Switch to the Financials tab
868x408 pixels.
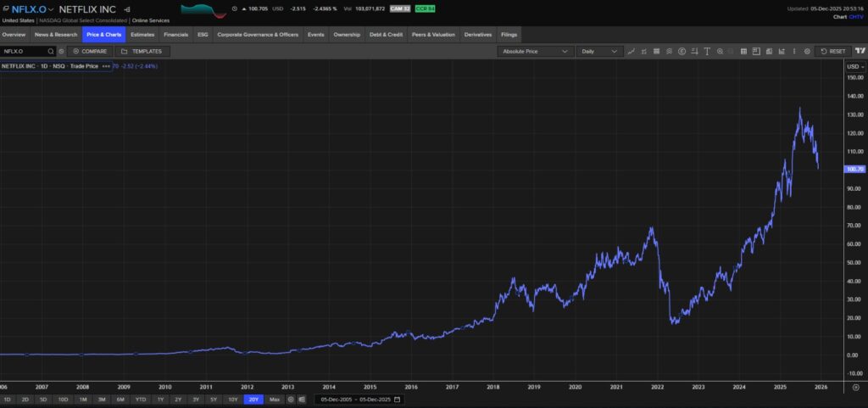[175, 35]
